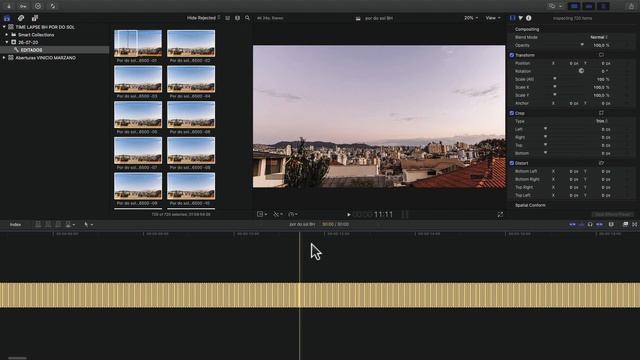The image size is (640, 360).
Task: Click the Background Tasks circle icon
Action: (x=38, y=6)
